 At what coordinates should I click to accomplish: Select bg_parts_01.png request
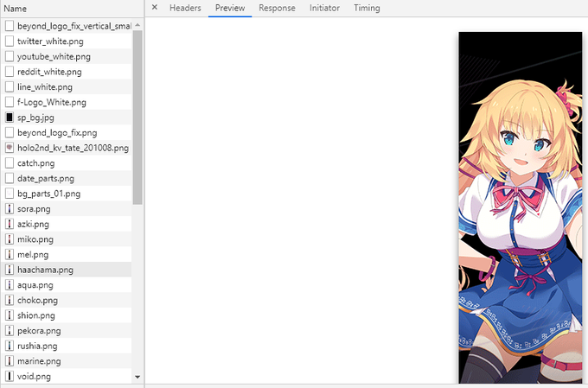pyautogui.click(x=67, y=194)
